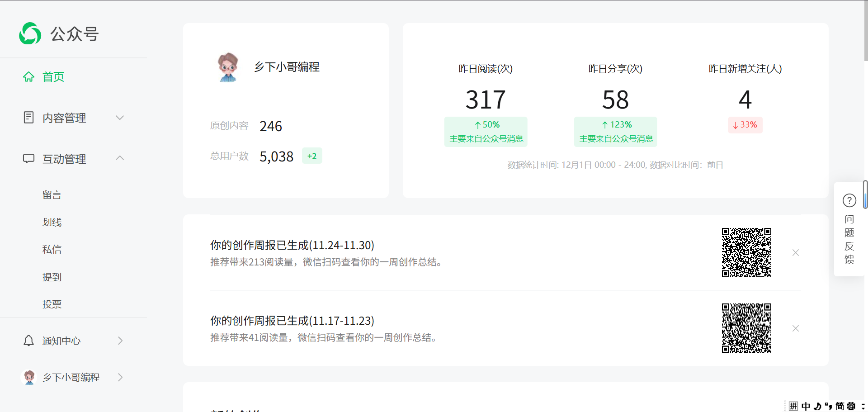The height and width of the screenshot is (412, 868).
Task: Expand the 内容管理 dropdown chevron
Action: [120, 118]
